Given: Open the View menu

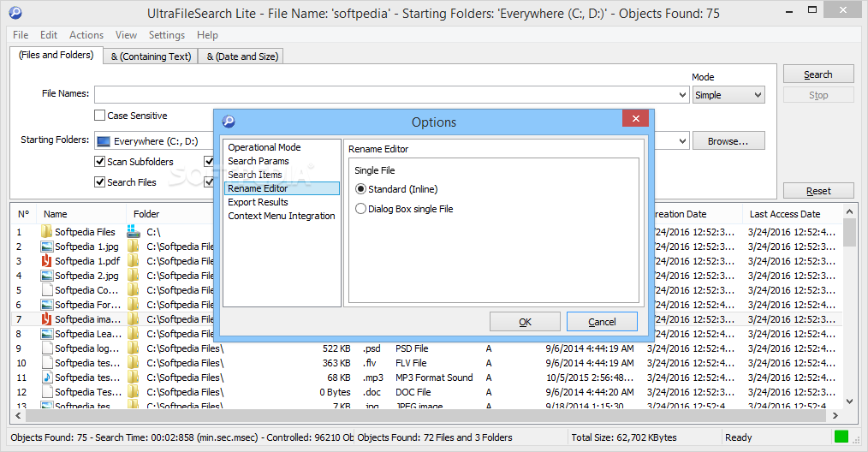Looking at the screenshot, I should pyautogui.click(x=126, y=35).
